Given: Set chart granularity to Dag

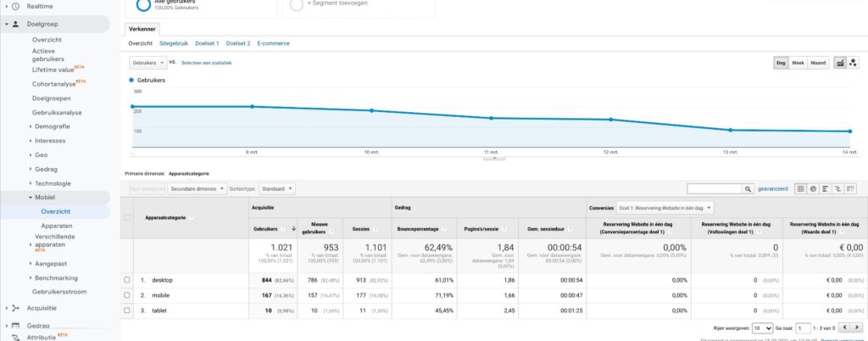Looking at the screenshot, I should coord(781,63).
